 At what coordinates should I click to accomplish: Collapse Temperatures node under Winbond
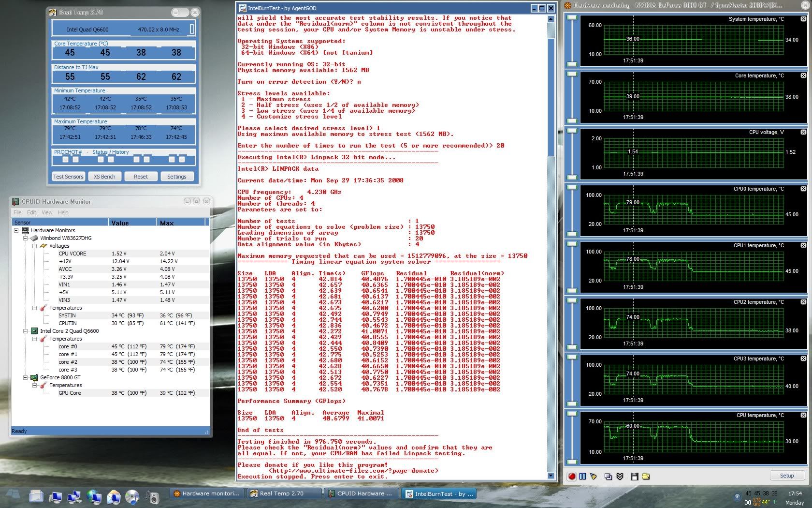(x=34, y=308)
